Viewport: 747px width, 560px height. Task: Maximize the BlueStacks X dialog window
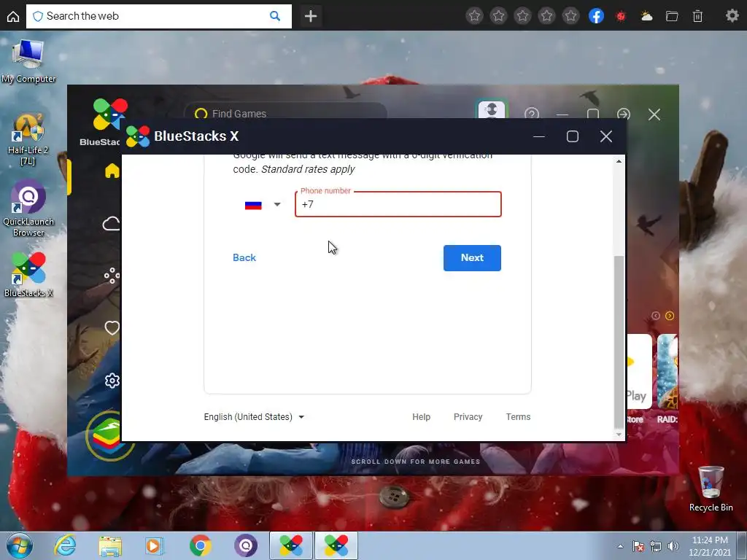pyautogui.click(x=572, y=136)
